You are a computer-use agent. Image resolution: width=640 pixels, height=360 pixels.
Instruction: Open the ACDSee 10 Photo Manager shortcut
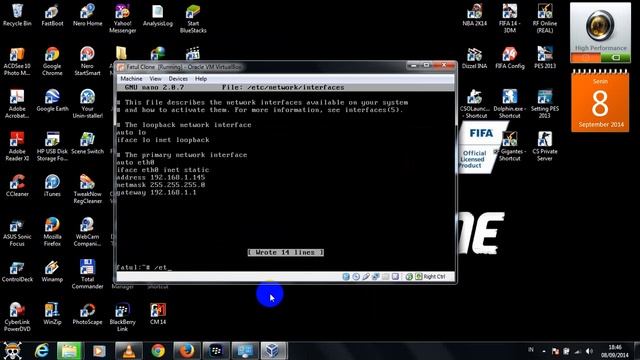[17, 61]
